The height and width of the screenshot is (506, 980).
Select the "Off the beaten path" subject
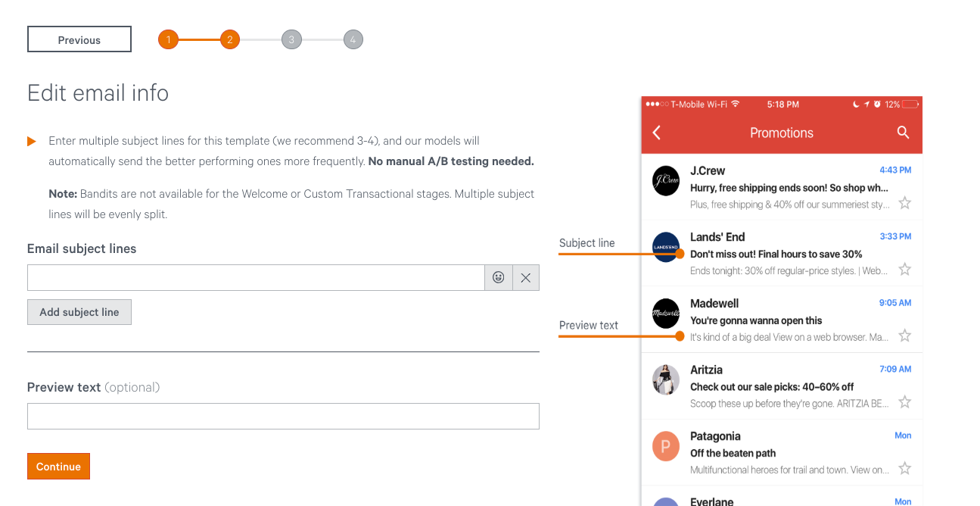(733, 453)
